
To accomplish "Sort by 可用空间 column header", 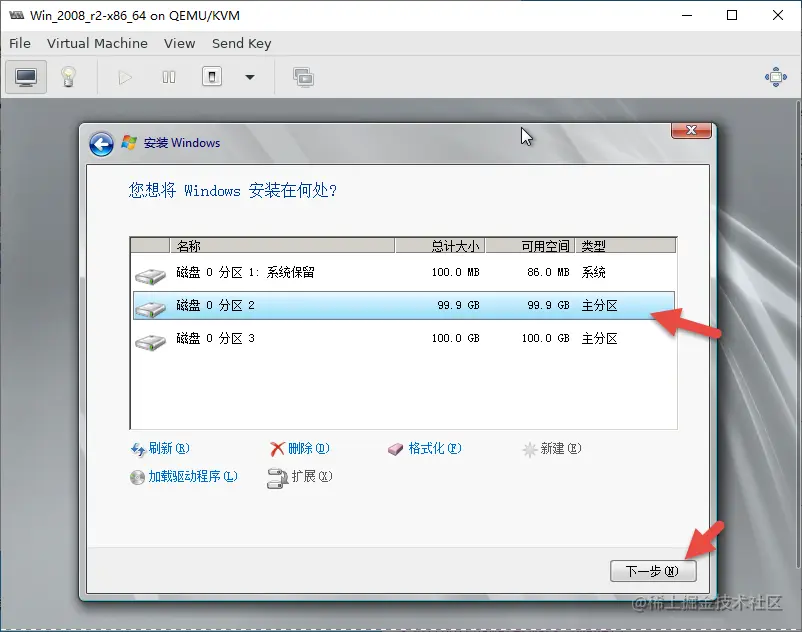I will (530, 246).
